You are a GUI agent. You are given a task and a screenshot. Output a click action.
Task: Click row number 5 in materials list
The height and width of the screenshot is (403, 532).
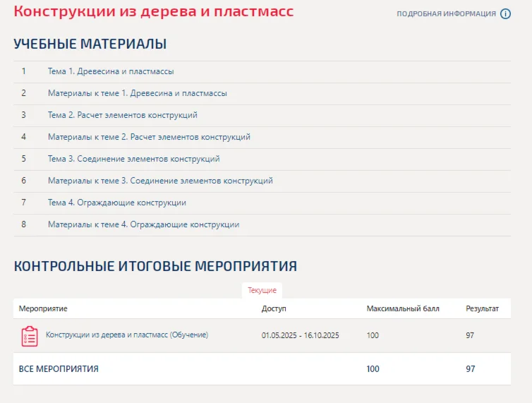(x=24, y=159)
